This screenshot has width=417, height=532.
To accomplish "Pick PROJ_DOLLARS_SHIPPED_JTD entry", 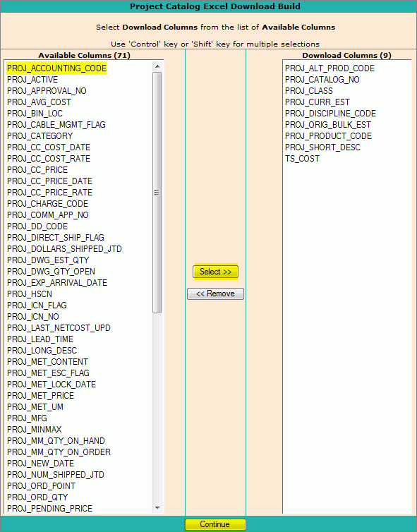I will (64, 248).
